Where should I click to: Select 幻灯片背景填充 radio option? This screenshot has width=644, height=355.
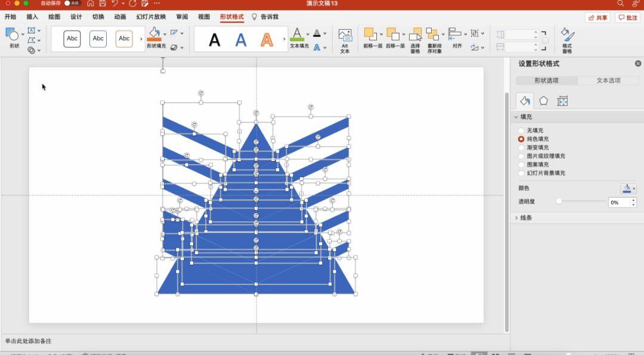click(x=521, y=173)
